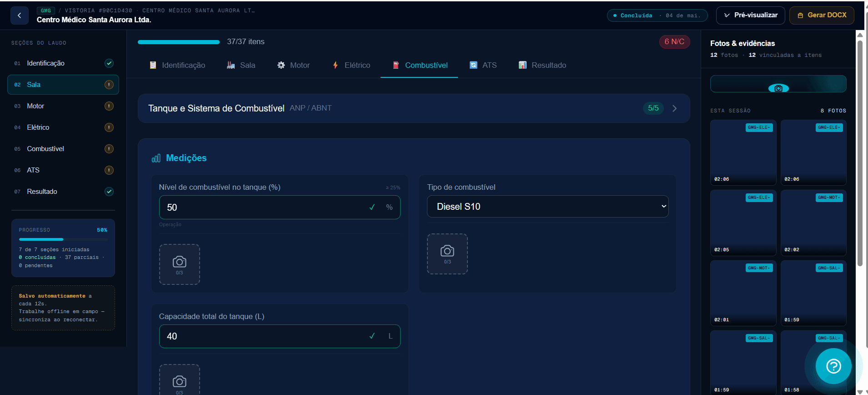The width and height of the screenshot is (868, 395).
Task: Click the scrollbar down arrow of the photos panel
Action: [x=860, y=391]
